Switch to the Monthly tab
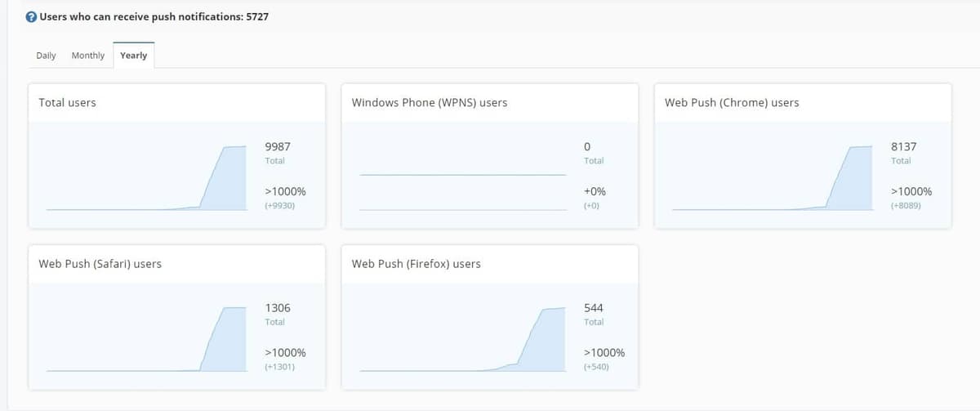980x411 pixels. click(88, 56)
